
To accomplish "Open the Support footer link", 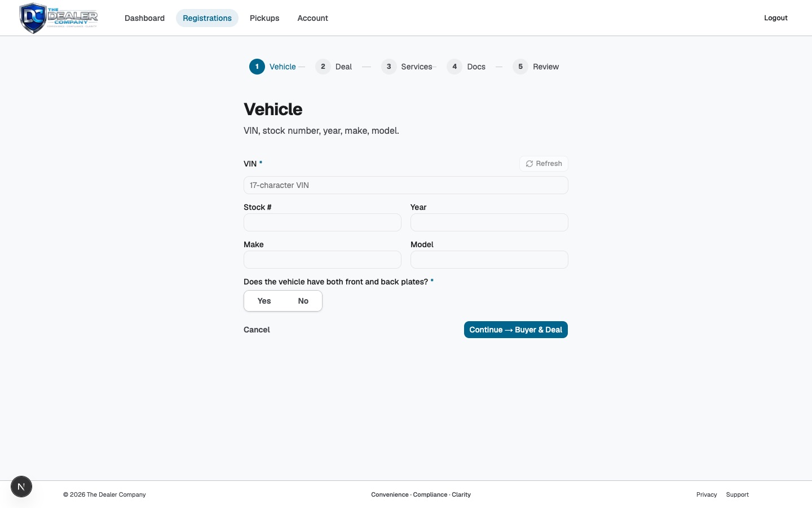I will (x=738, y=494).
